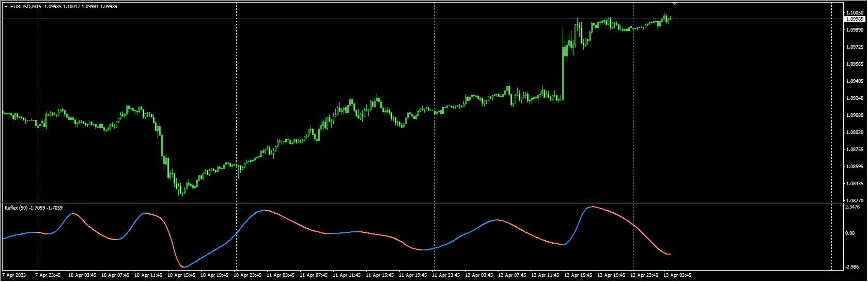Click the 12 Apr 07:45 time label
Viewport: 868px width, 282px height.
[512, 275]
